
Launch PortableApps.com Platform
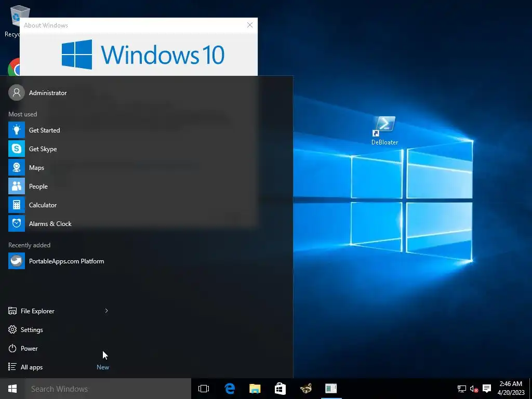click(57, 261)
